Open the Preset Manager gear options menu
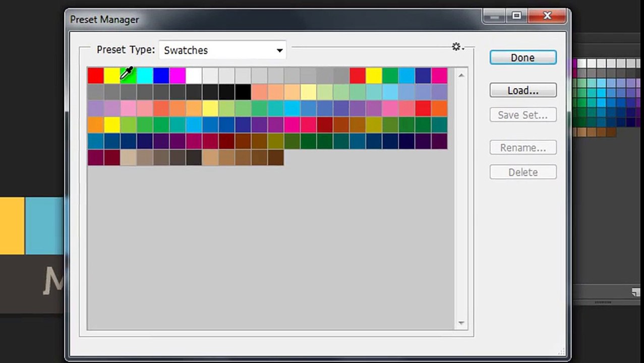644x363 pixels. click(458, 47)
